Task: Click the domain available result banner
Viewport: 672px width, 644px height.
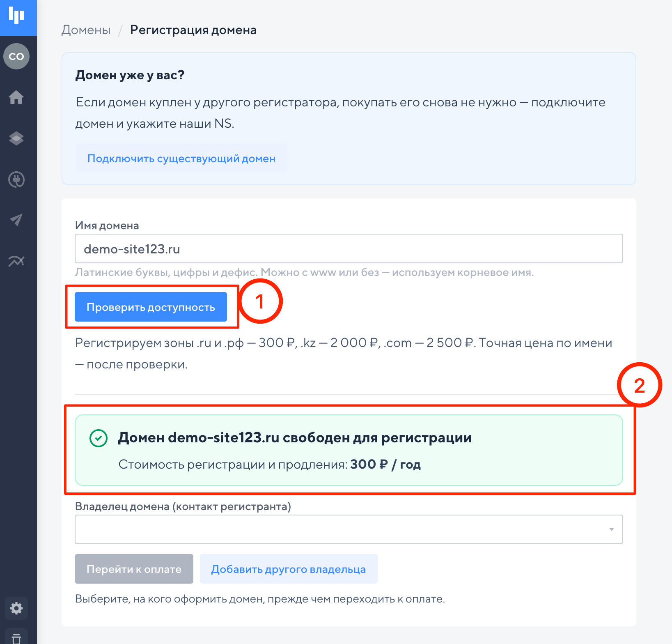Action: [349, 450]
